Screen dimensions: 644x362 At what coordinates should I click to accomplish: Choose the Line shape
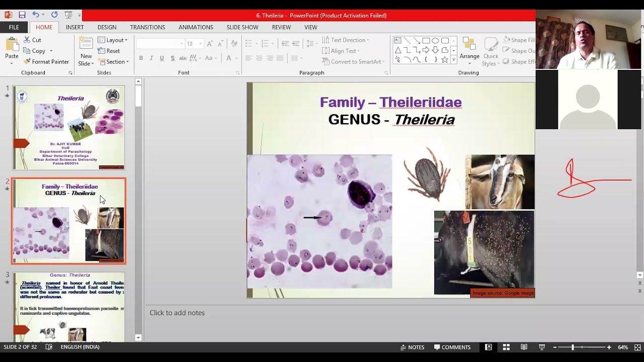(407, 41)
